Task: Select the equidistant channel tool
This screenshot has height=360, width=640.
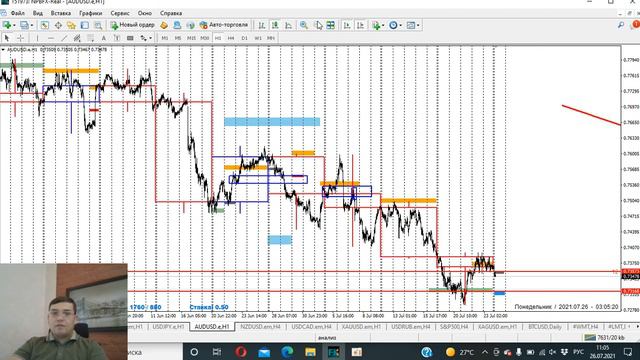Action: 77,38
